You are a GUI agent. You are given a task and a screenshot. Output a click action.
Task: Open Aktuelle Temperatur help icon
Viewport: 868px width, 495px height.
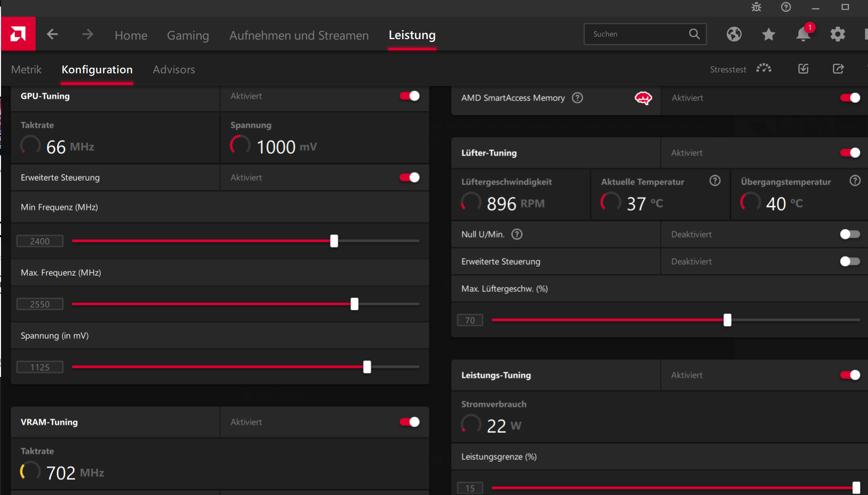coord(715,181)
